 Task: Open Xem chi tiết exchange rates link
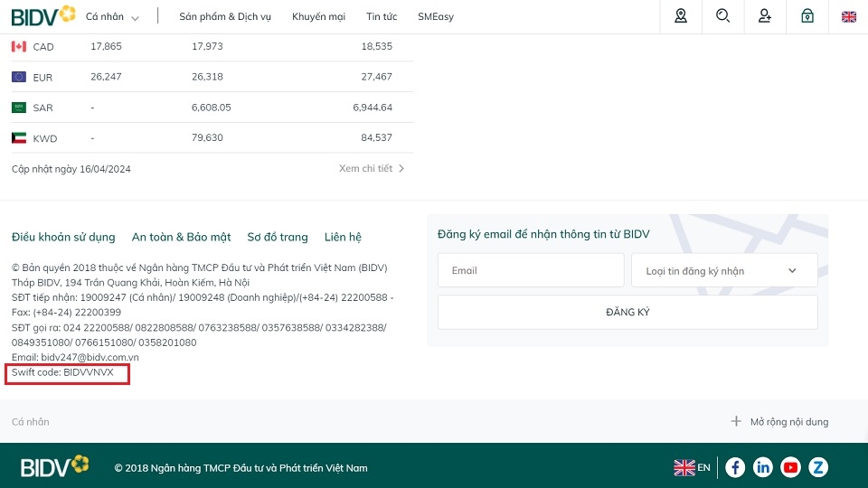pyautogui.click(x=371, y=169)
